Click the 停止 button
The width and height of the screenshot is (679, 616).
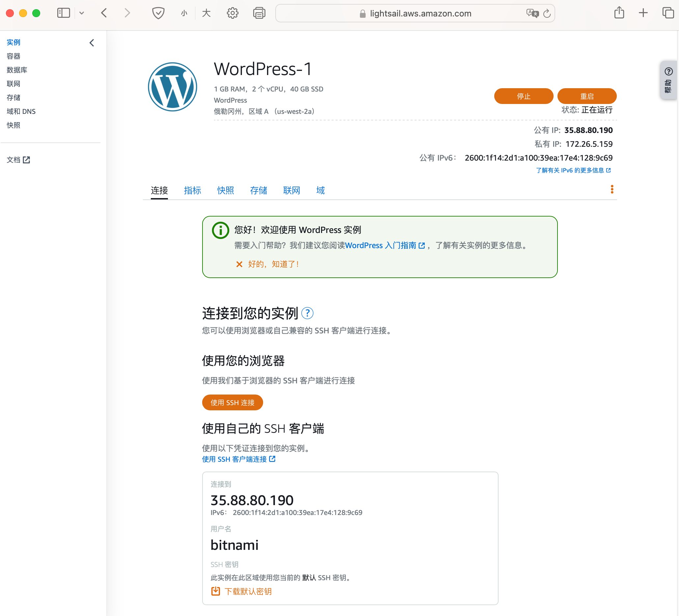(524, 96)
